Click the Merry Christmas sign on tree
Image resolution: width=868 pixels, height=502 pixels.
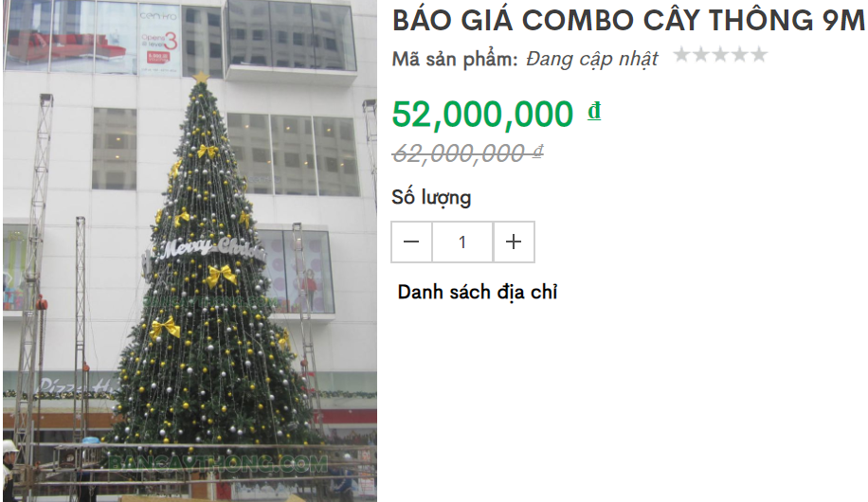pyautogui.click(x=210, y=248)
